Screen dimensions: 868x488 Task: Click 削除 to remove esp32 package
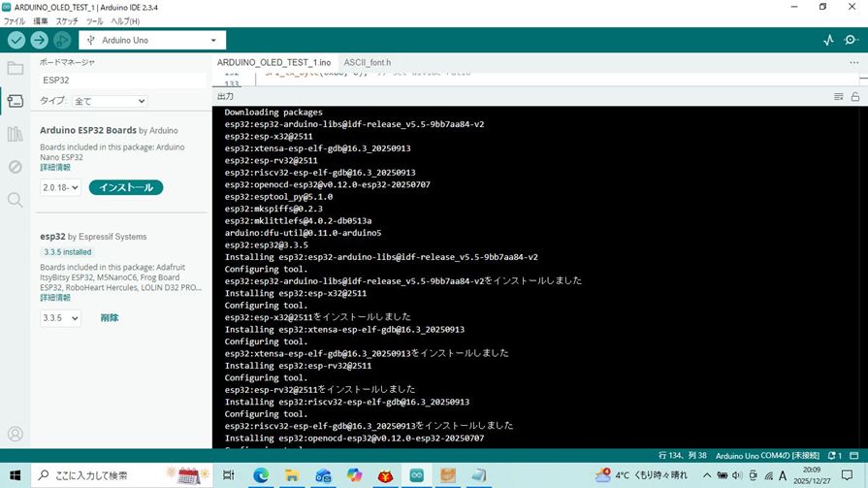pos(110,317)
